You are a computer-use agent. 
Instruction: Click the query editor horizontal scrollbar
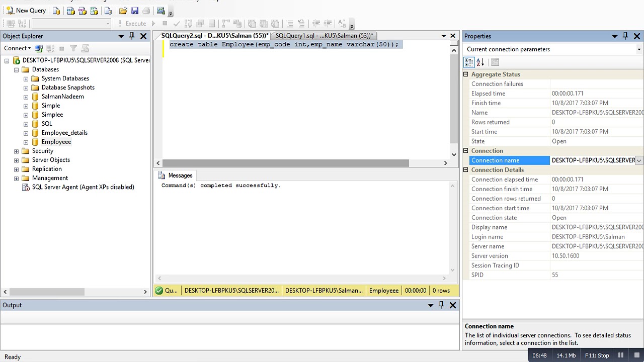[286, 163]
